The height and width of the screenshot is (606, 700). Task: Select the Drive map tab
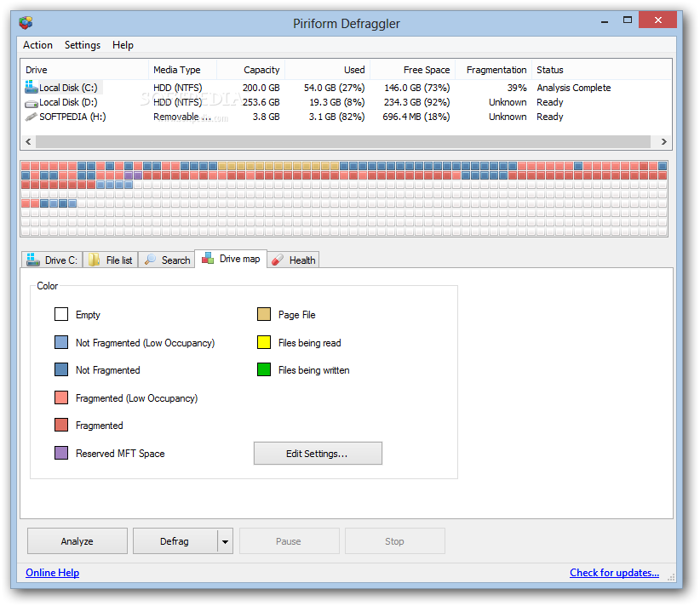click(x=231, y=259)
